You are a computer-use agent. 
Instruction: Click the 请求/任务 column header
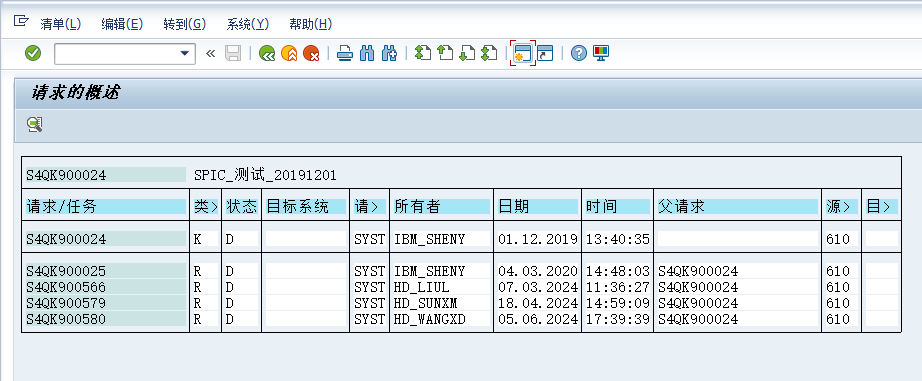[x=106, y=206]
